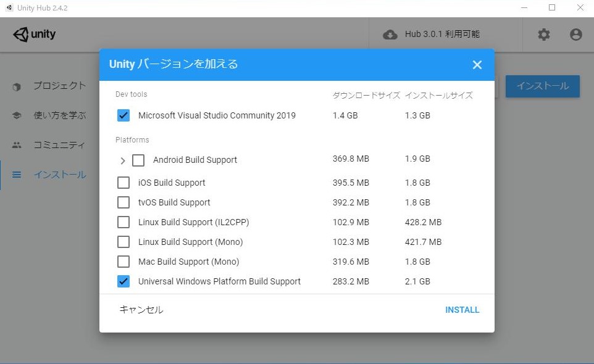Expand Android Build Support sub-options
The height and width of the screenshot is (364, 594).
122,160
